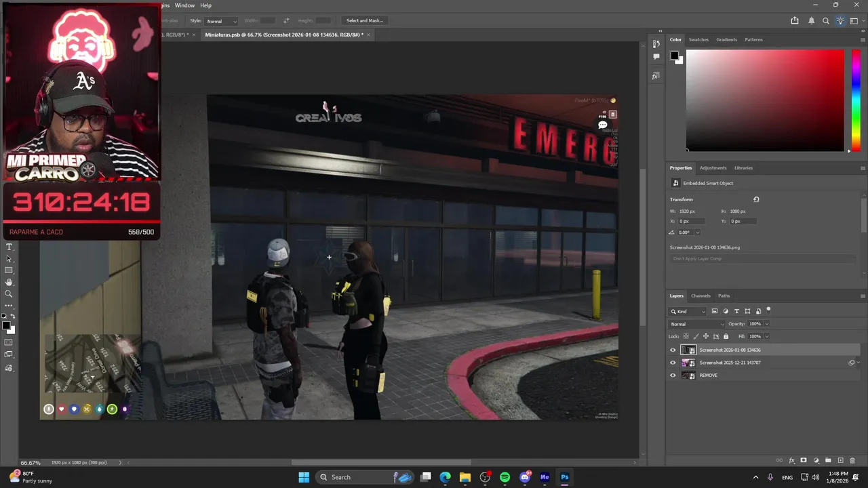
Task: Change screen mode icon in toolbar
Action: pyautogui.click(x=9, y=354)
